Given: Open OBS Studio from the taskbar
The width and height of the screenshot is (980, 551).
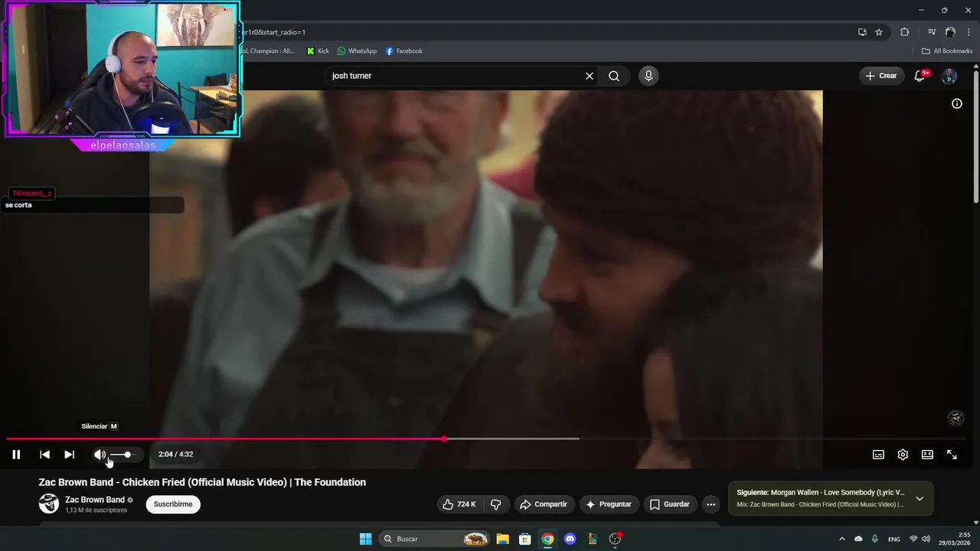Looking at the screenshot, I should tap(615, 539).
